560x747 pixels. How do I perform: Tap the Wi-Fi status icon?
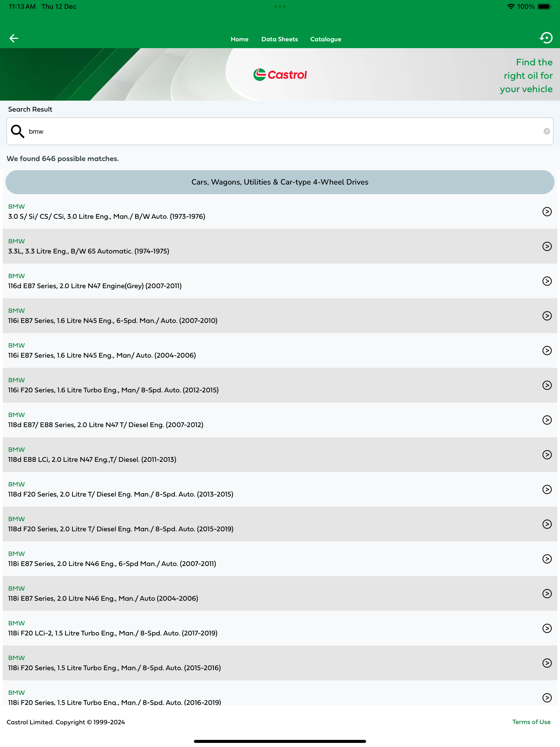pyautogui.click(x=511, y=6)
